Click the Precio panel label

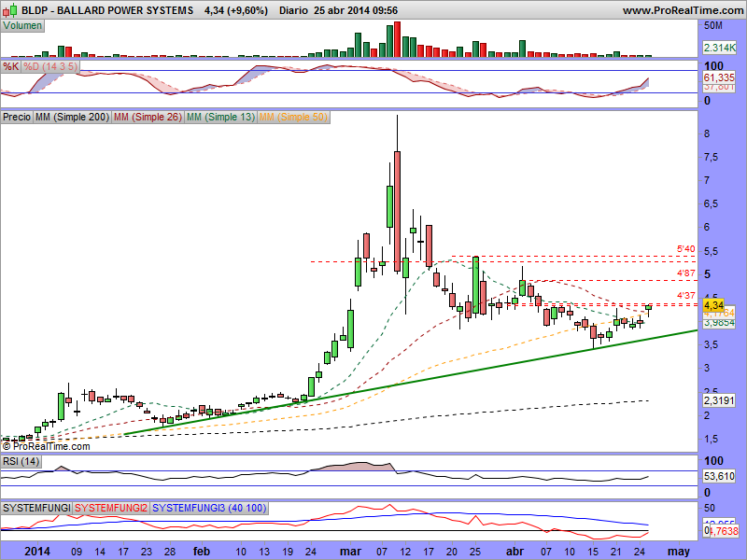tap(17, 117)
